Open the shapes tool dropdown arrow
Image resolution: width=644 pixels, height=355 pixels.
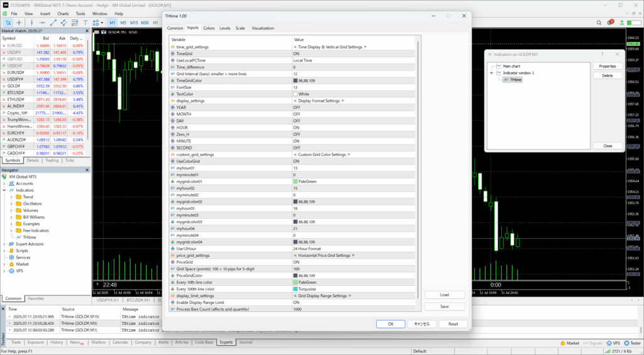point(102,23)
